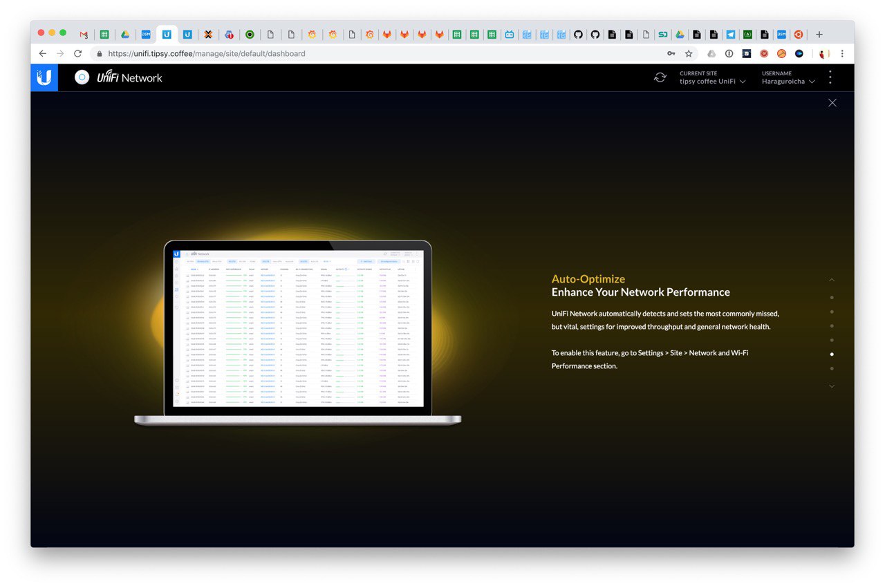
Task: Go back in browser history
Action: tap(42, 53)
